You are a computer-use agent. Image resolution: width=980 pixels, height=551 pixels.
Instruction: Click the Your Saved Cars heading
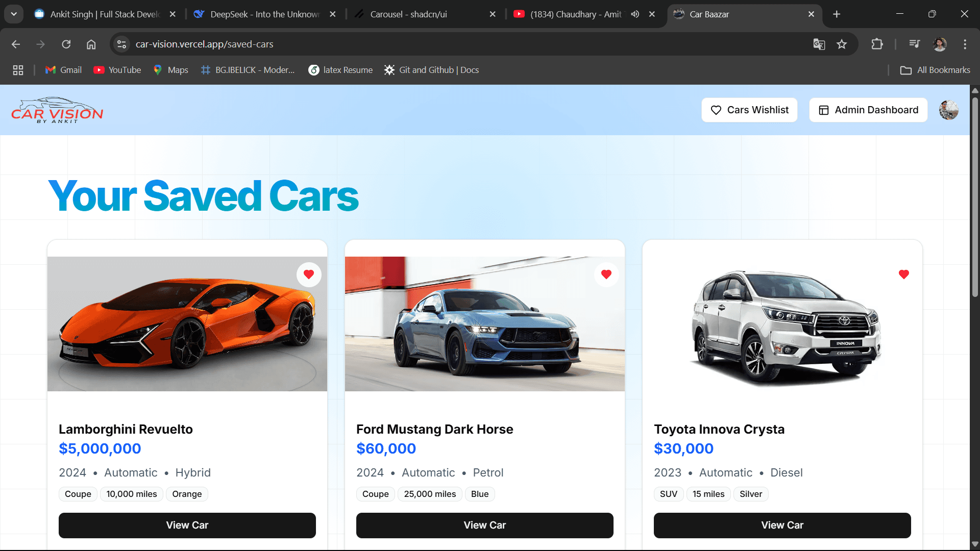pos(203,196)
